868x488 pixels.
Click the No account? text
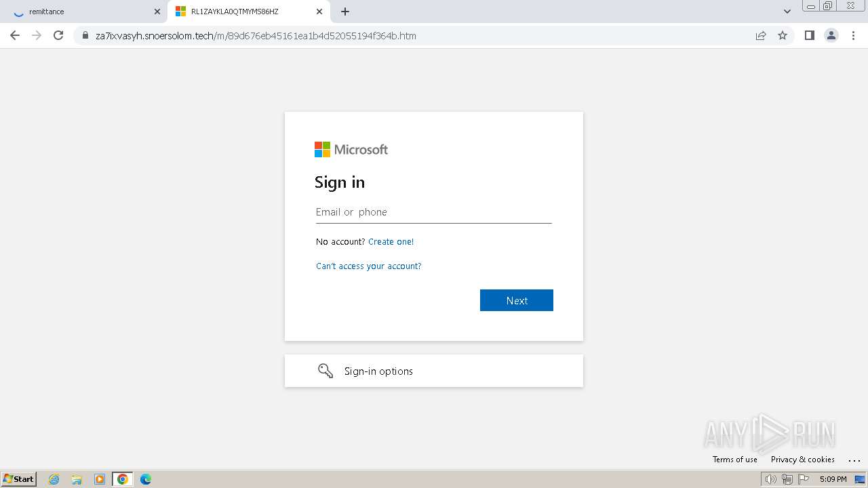pyautogui.click(x=340, y=242)
